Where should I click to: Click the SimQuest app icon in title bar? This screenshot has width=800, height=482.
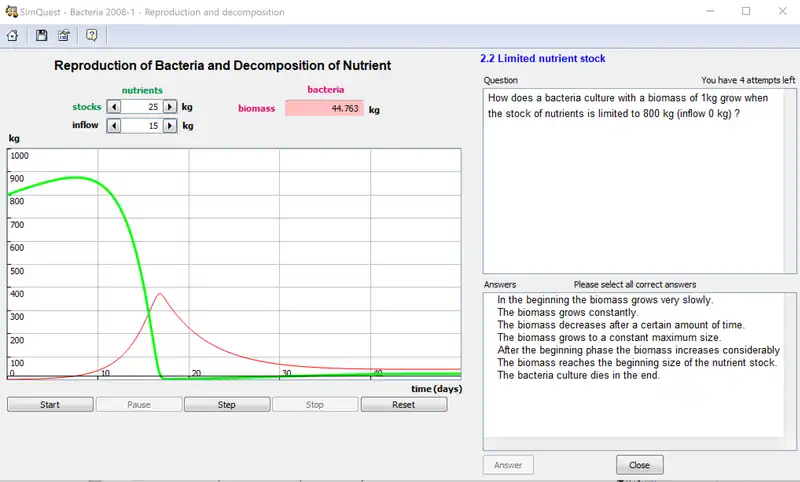9,12
